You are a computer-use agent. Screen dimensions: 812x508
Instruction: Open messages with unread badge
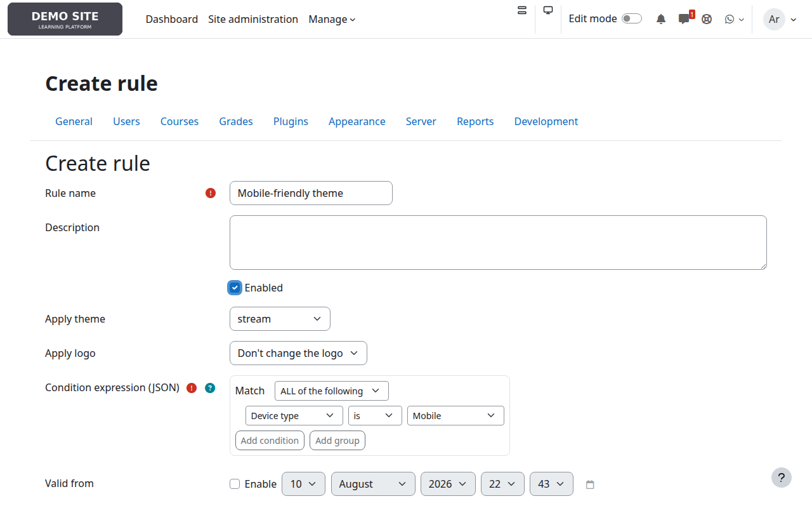tap(685, 18)
